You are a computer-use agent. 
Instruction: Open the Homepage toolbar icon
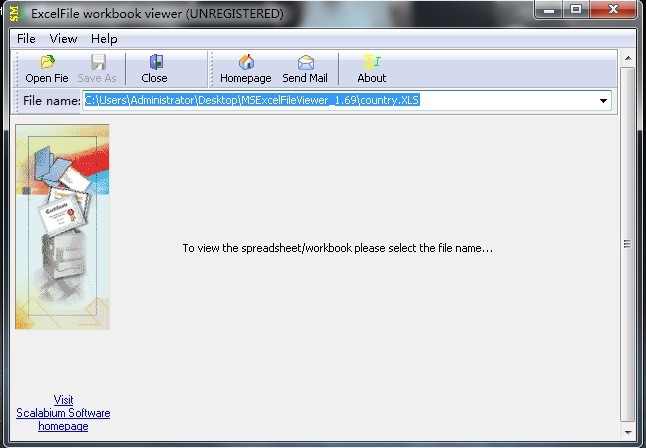pyautogui.click(x=245, y=63)
